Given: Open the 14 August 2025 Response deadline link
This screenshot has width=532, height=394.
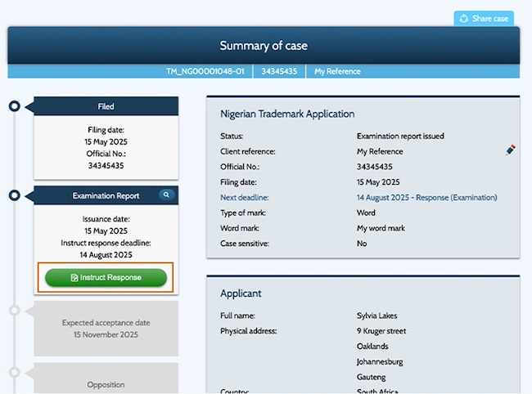Looking at the screenshot, I should click(x=426, y=198).
